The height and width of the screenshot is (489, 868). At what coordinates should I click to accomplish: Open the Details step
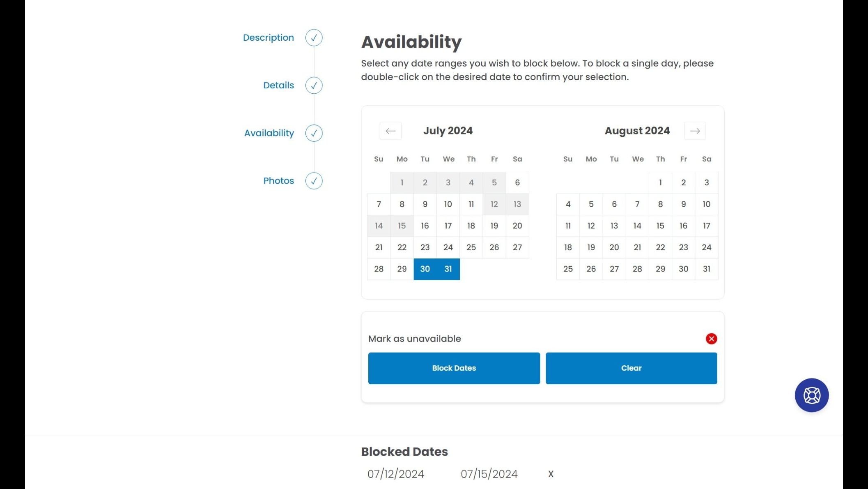click(x=278, y=85)
